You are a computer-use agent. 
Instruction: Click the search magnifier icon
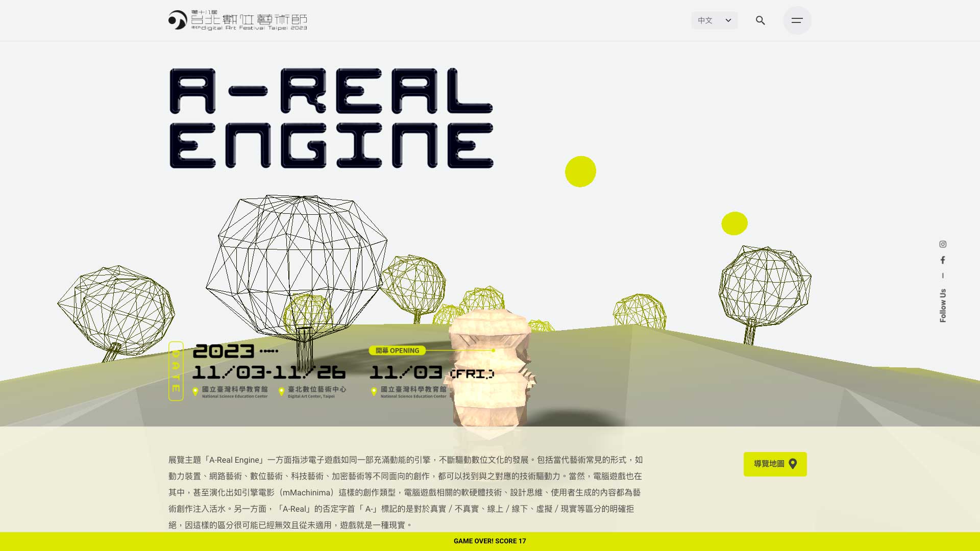click(x=761, y=20)
